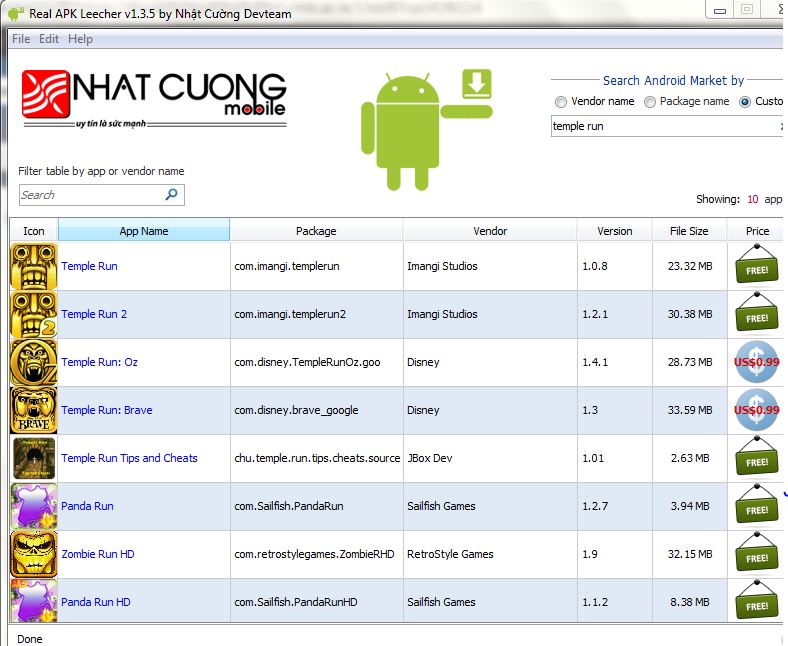Click the Temple Run: Oz app icon
This screenshot has height=646, width=788.
[34, 362]
